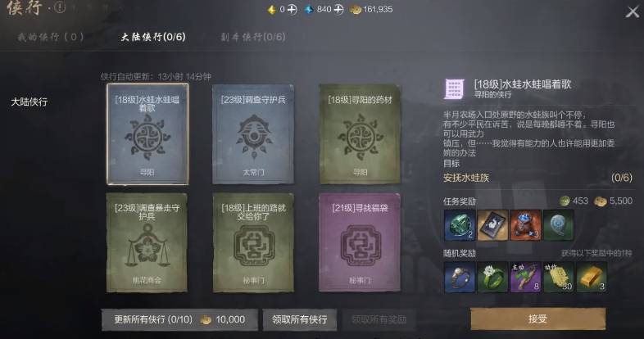Select [23级]调查暴走守护兵 quest card
This screenshot has height=339, width=644.
point(147,243)
